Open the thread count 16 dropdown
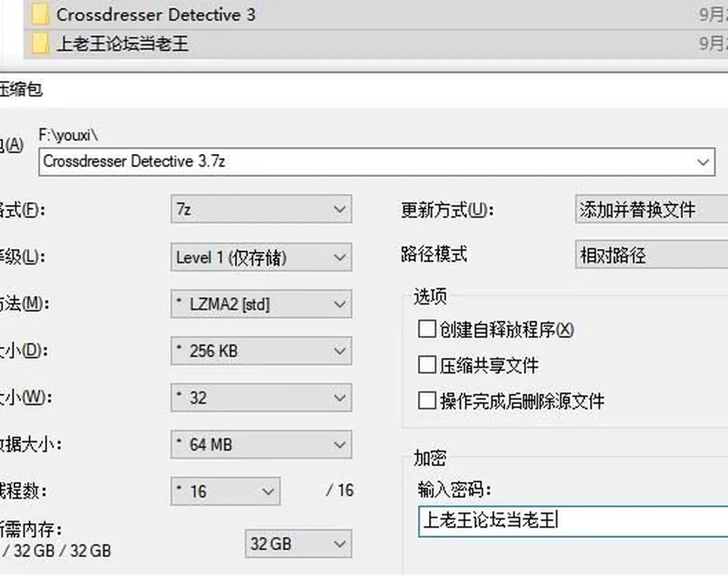The width and height of the screenshot is (728, 576). click(225, 491)
